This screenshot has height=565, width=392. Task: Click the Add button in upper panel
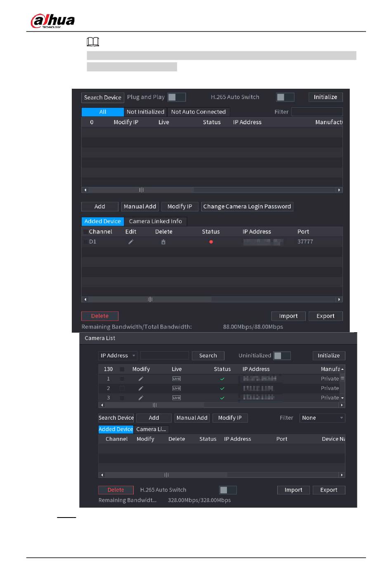click(100, 207)
